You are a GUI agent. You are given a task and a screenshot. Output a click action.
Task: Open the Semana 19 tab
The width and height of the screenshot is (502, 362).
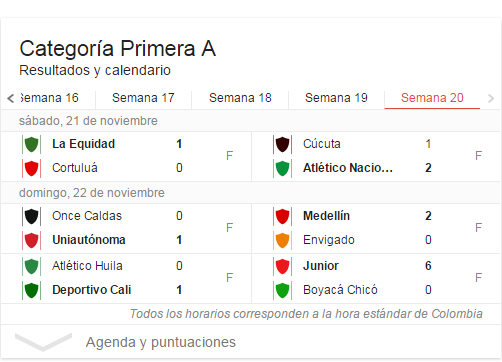tap(336, 98)
